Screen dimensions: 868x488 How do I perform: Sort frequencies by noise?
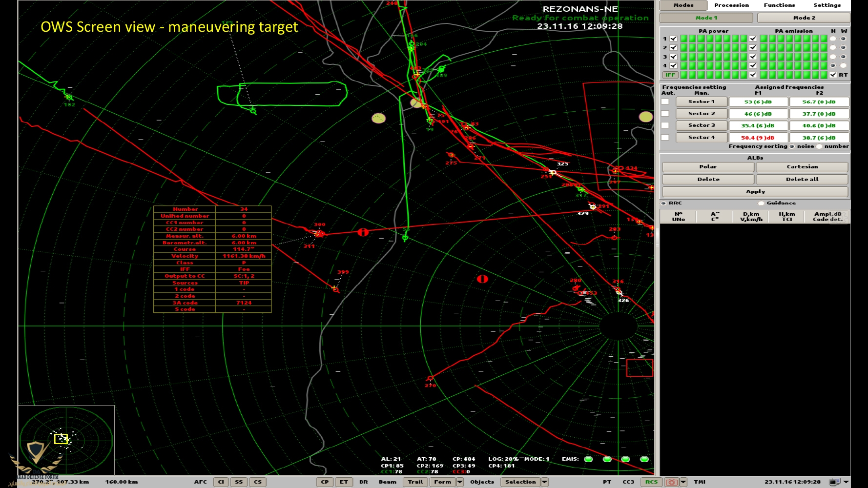[x=792, y=146]
